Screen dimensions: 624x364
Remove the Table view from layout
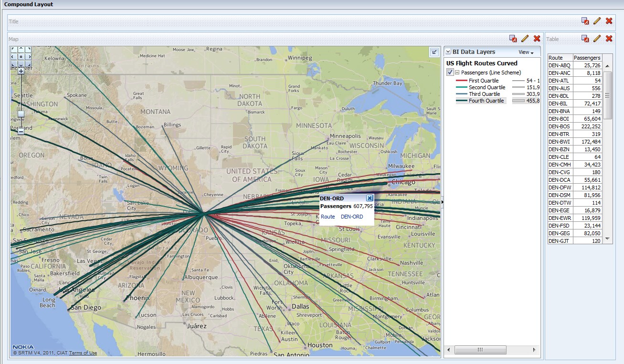point(609,39)
